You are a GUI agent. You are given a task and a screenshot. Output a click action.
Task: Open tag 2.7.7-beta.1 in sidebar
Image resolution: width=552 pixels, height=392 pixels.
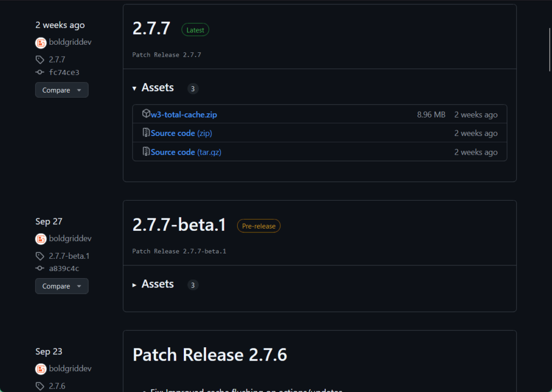pyautogui.click(x=69, y=256)
